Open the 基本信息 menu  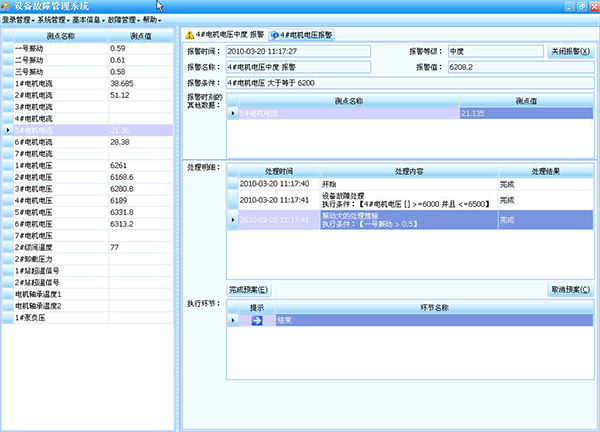(89, 20)
